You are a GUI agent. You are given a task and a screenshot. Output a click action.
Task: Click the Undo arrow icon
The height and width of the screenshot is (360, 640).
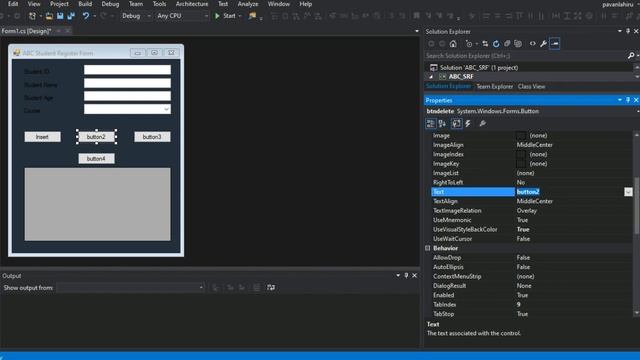[86, 16]
